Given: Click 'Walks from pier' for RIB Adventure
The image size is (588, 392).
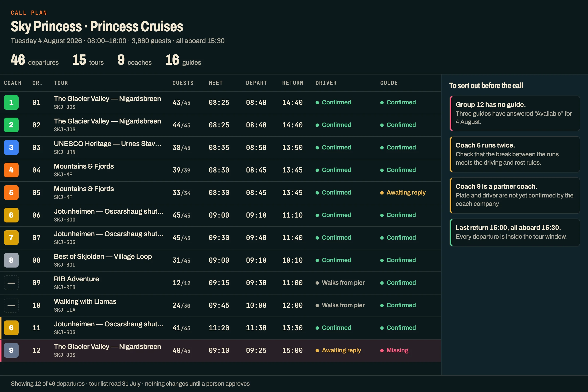Looking at the screenshot, I should (x=340, y=283).
